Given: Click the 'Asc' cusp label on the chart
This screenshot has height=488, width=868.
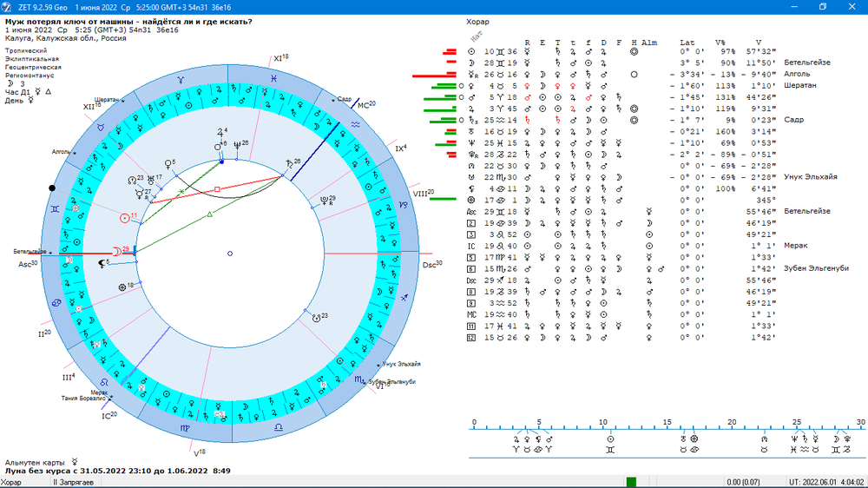Looking at the screenshot, I should [29, 264].
